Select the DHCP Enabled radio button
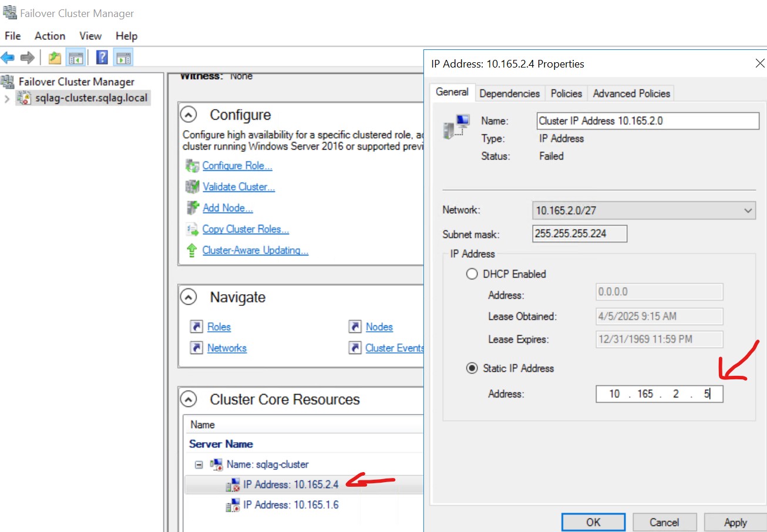This screenshot has height=532, width=767. click(x=472, y=274)
